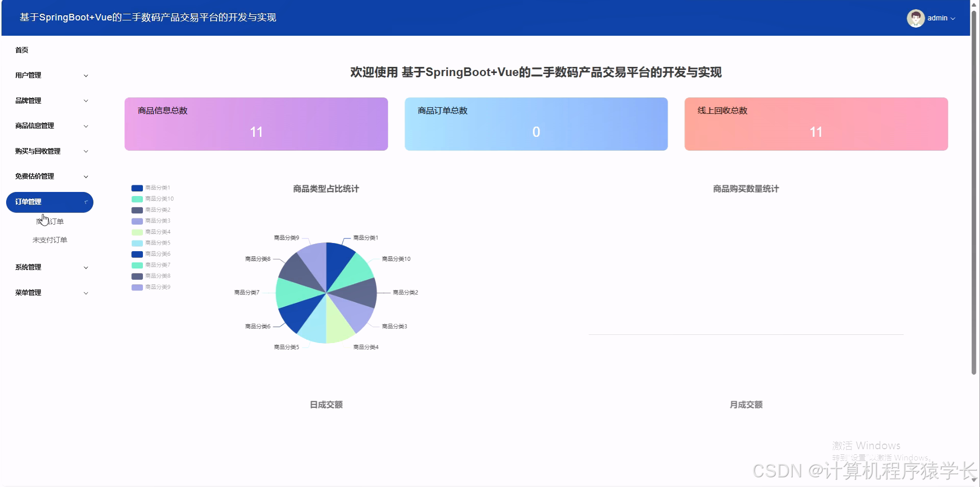Click the 商品信息总数 statistics card
Image resolution: width=980 pixels, height=487 pixels.
click(x=256, y=124)
